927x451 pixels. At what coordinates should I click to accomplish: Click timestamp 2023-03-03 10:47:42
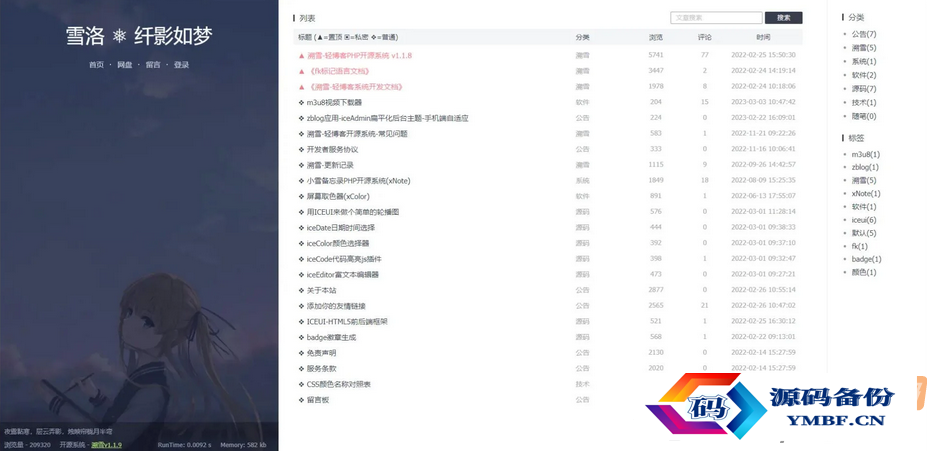pos(763,102)
